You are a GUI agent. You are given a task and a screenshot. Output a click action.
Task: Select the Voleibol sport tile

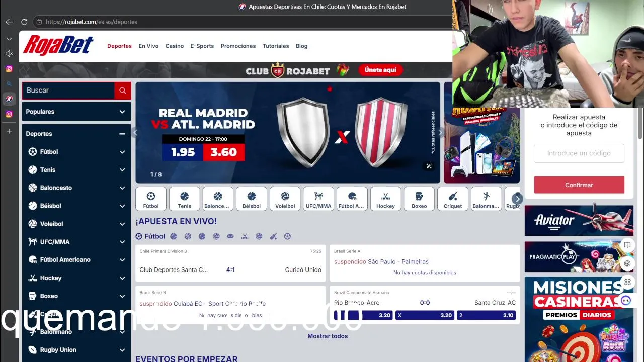point(285,199)
